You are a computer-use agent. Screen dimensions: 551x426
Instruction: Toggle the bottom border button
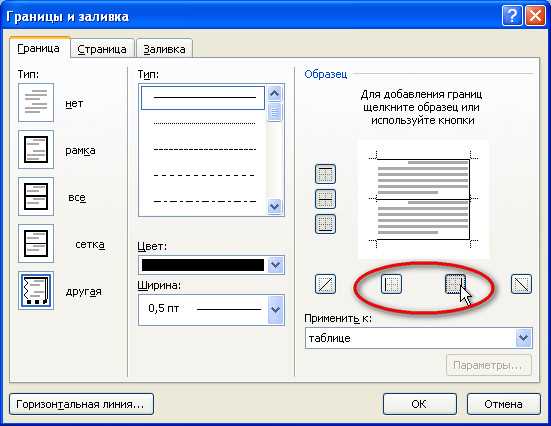[325, 224]
